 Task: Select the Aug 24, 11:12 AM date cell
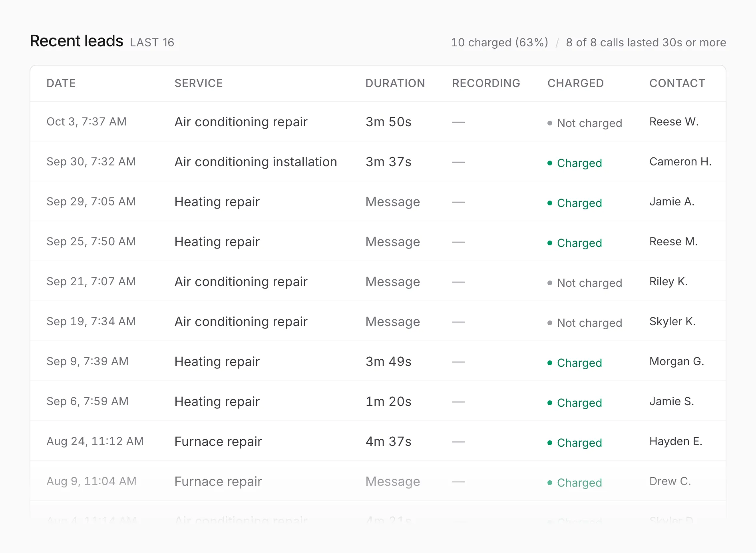click(x=95, y=441)
